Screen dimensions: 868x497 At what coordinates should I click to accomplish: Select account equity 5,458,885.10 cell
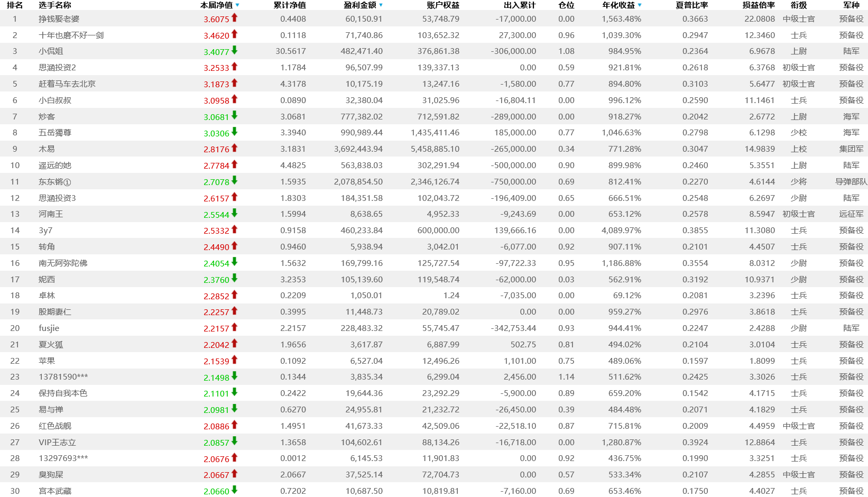click(x=435, y=149)
